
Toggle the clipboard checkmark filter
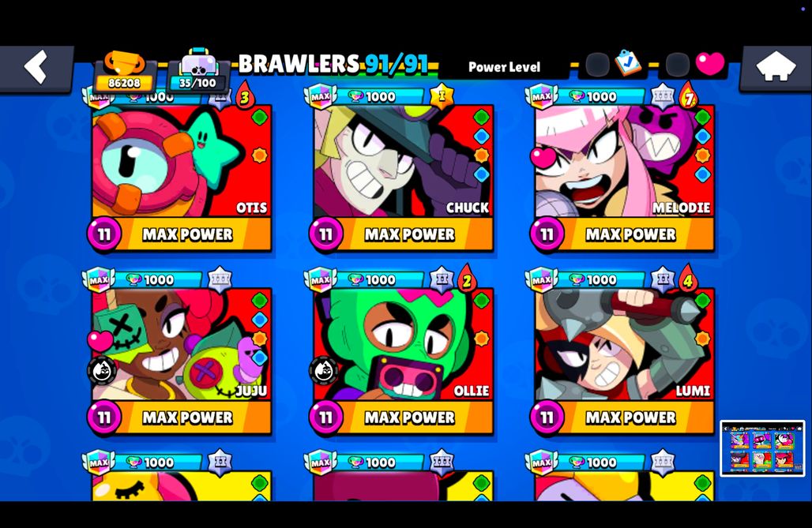[x=628, y=64]
